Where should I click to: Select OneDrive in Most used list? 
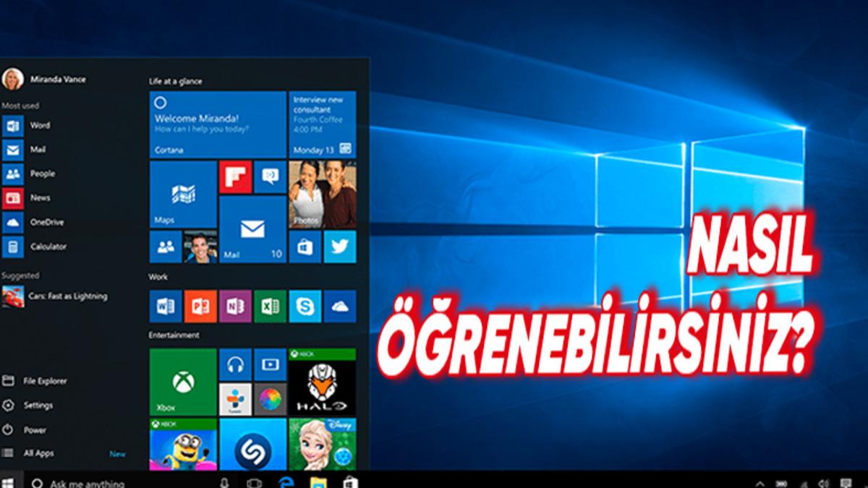point(46,222)
